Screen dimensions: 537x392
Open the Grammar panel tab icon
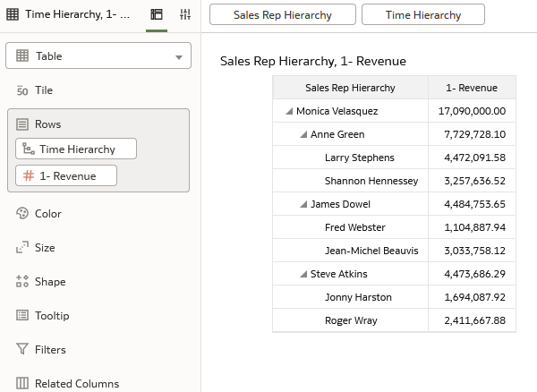[157, 15]
